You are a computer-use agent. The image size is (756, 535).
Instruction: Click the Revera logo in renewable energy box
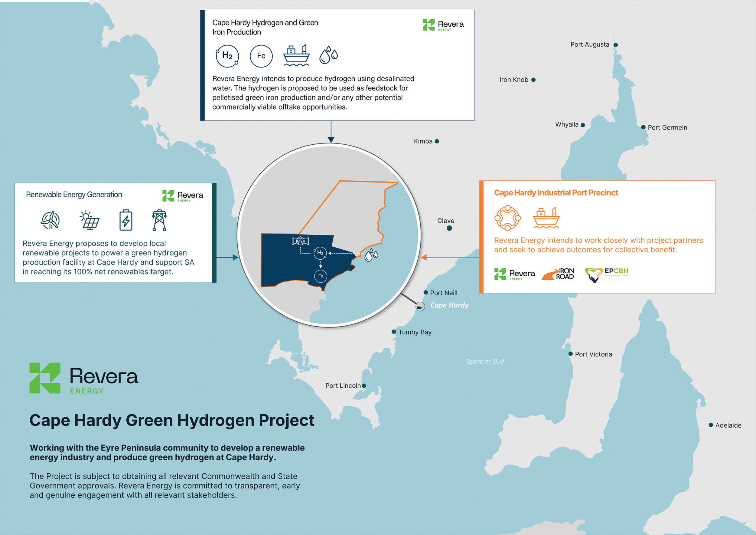tap(183, 196)
